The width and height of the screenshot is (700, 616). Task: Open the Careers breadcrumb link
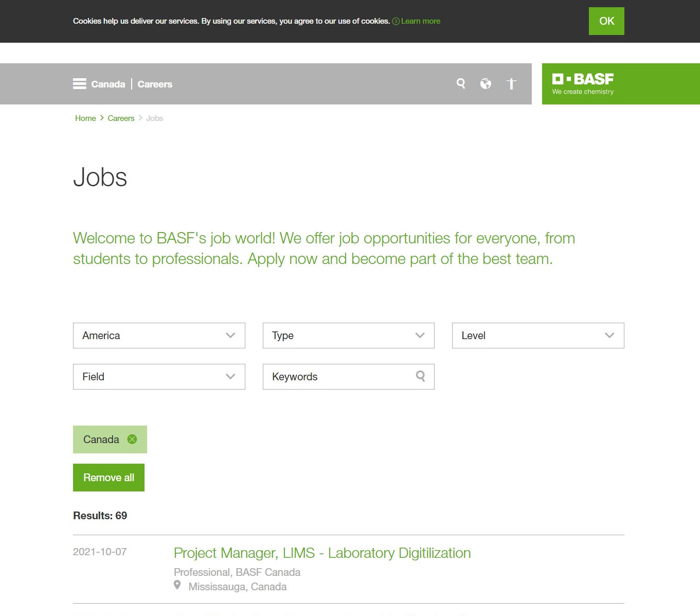click(x=121, y=118)
